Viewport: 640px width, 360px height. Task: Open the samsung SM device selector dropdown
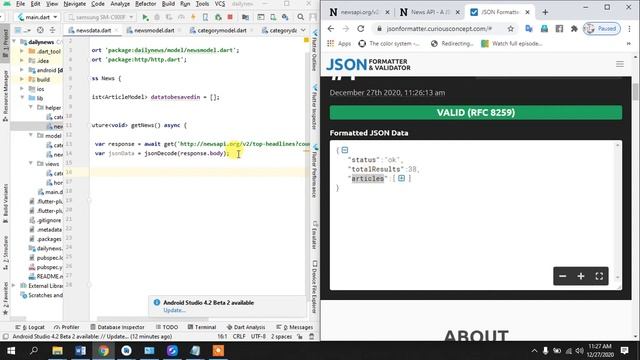click(x=100, y=17)
